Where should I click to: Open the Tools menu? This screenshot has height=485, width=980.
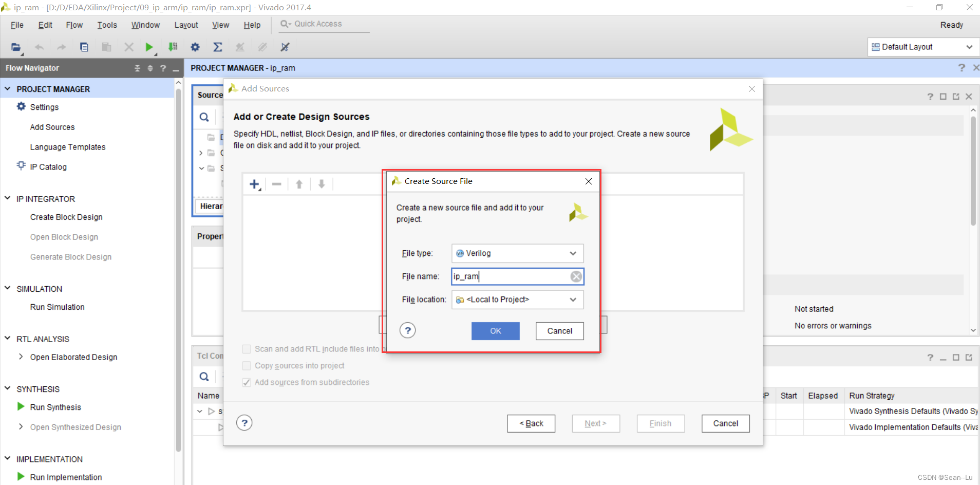[107, 25]
